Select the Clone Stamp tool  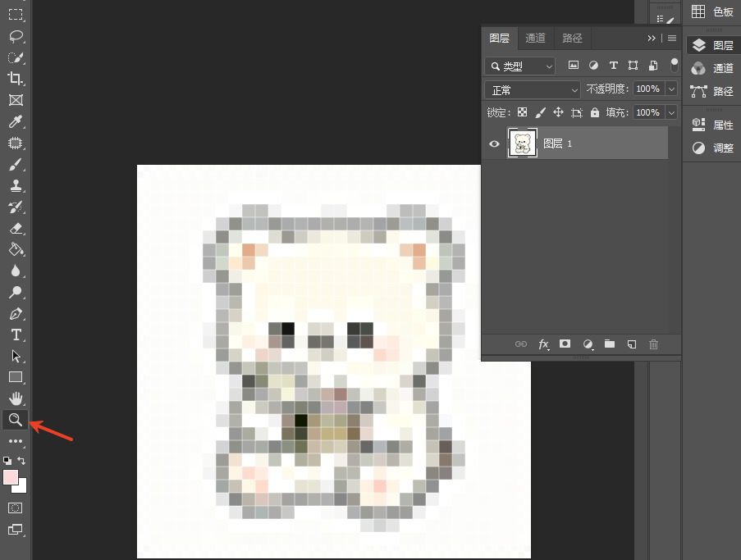tap(16, 185)
